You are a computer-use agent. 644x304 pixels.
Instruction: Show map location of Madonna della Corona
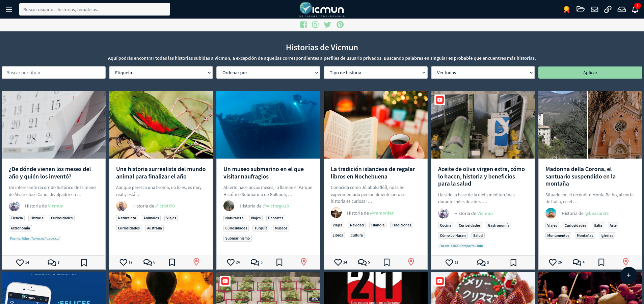[626, 262]
